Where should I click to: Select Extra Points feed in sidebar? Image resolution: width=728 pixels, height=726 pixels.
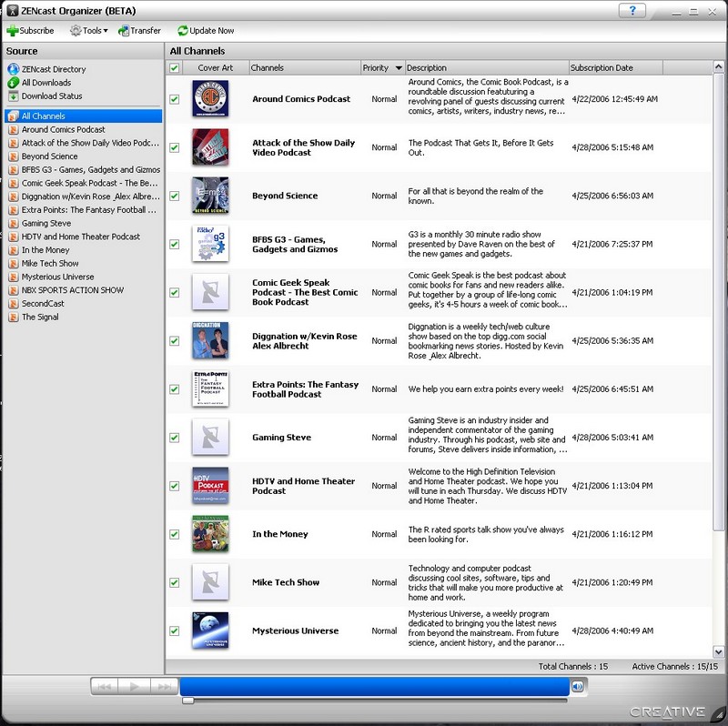[x=84, y=210]
